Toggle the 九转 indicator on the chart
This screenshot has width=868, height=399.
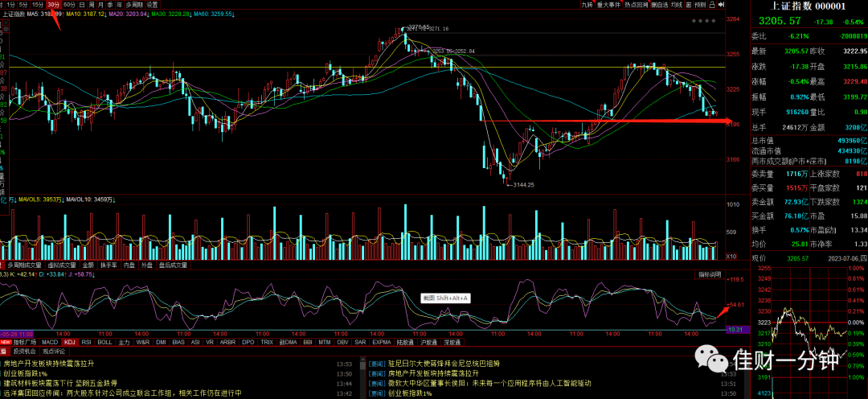point(588,5)
